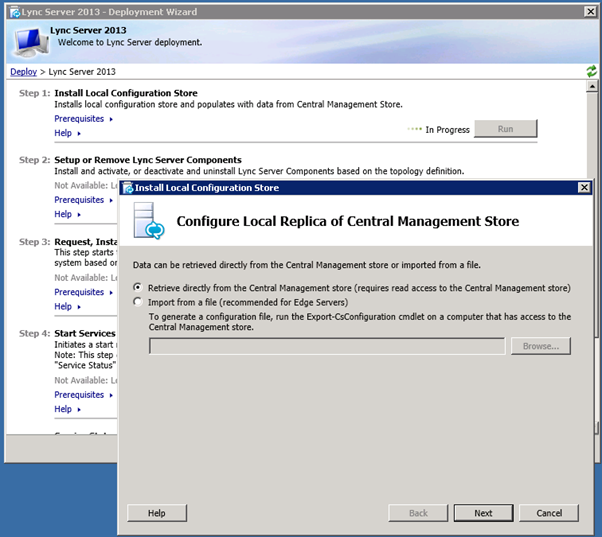Viewport: 602px width, 537px height.
Task: Expand Help under Step 2
Action: point(66,214)
